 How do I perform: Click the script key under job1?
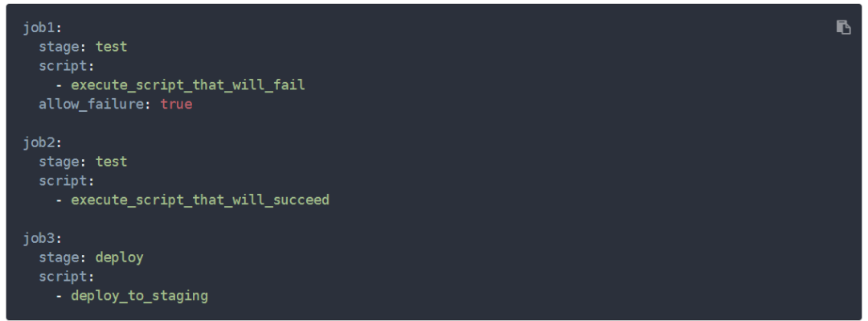63,67
